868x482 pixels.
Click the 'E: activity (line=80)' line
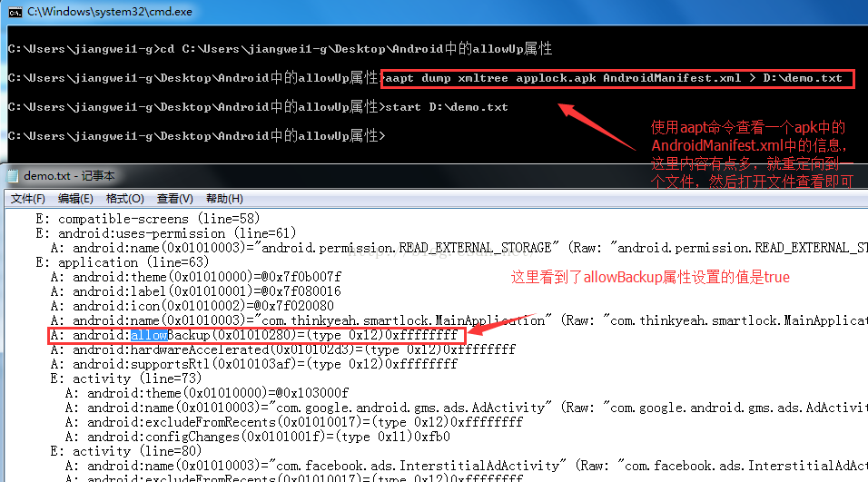point(126,451)
